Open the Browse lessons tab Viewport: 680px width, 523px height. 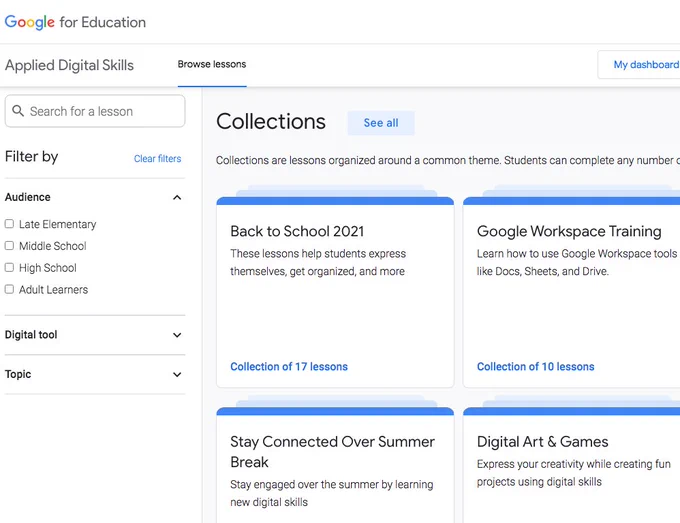(212, 64)
